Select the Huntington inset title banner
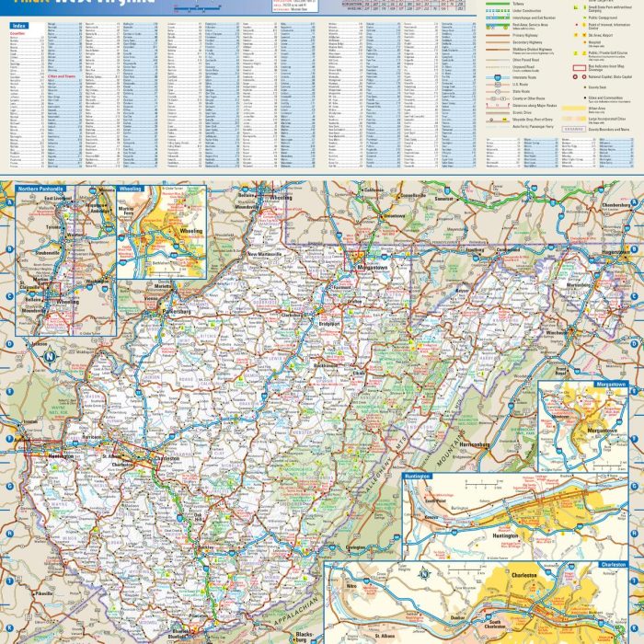Image resolution: width=644 pixels, height=644 pixels. (x=417, y=476)
